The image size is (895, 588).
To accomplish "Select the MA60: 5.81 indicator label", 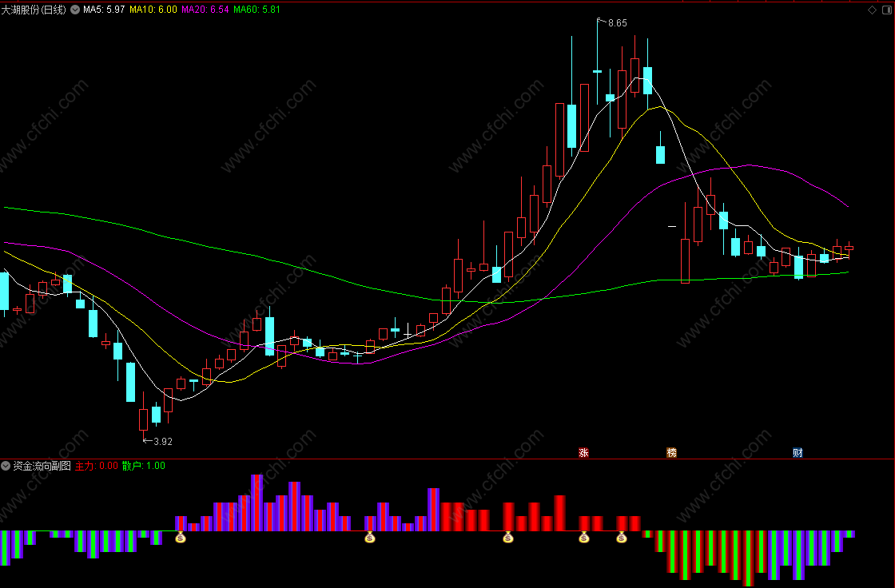I will click(257, 10).
